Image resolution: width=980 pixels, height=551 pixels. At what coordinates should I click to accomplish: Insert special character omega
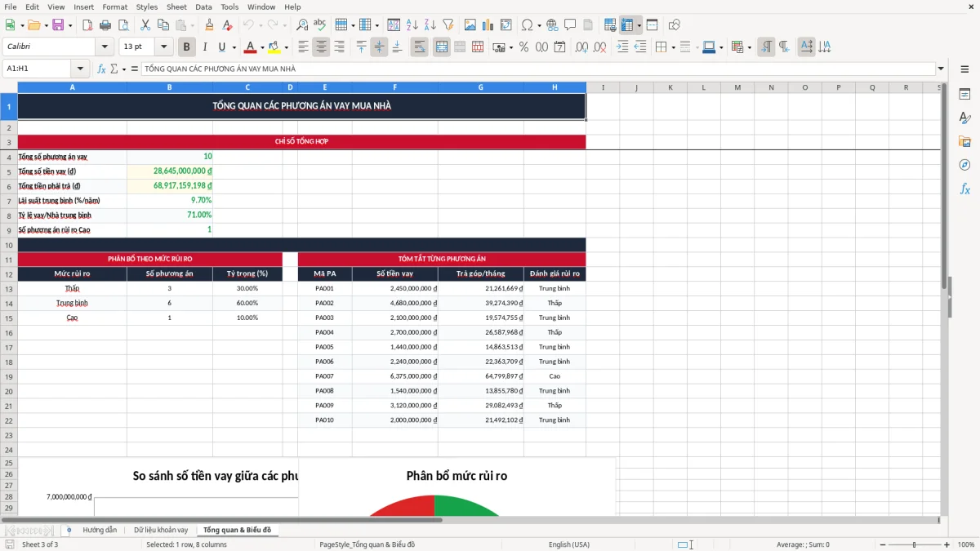[x=527, y=25]
